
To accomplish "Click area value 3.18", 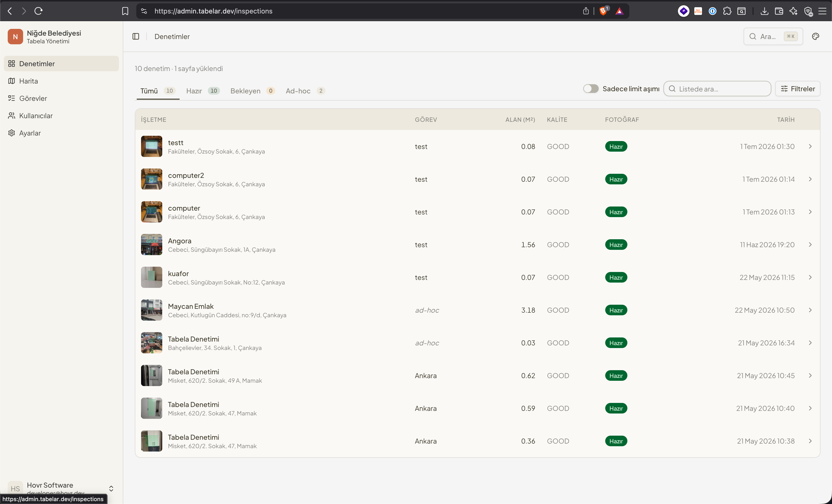I will (528, 310).
